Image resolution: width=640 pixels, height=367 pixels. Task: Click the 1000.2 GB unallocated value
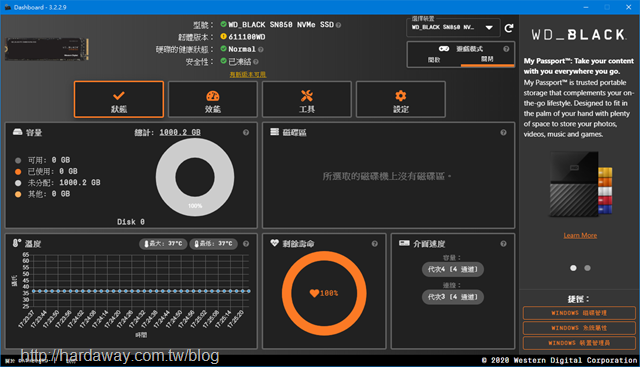click(x=80, y=183)
